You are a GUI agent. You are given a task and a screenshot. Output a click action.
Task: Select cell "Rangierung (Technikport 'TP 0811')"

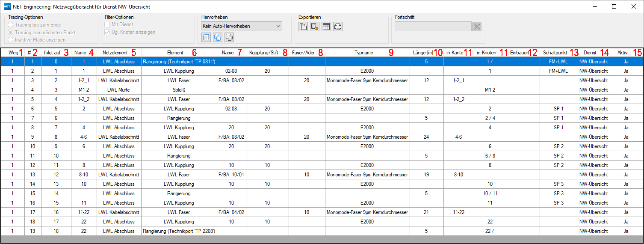179,62
